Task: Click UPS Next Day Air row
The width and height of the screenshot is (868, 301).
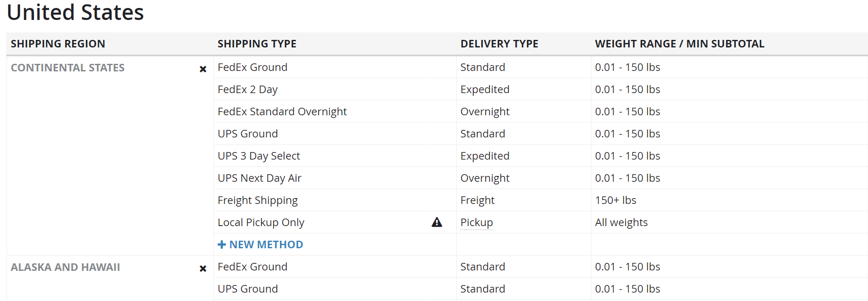Action: [259, 178]
